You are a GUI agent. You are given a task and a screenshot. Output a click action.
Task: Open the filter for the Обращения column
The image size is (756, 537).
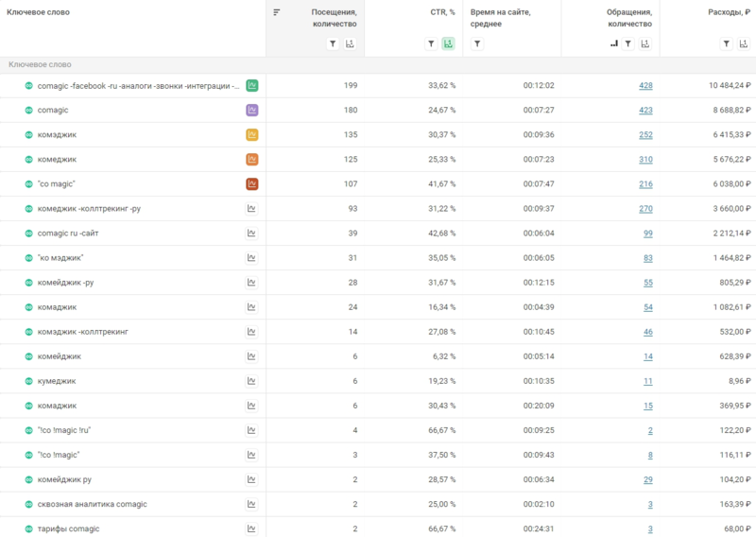point(627,43)
